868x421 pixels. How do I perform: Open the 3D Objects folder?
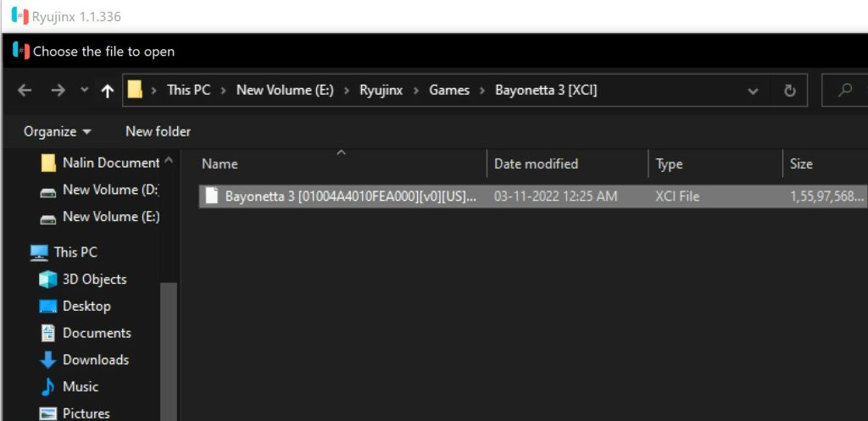click(93, 280)
